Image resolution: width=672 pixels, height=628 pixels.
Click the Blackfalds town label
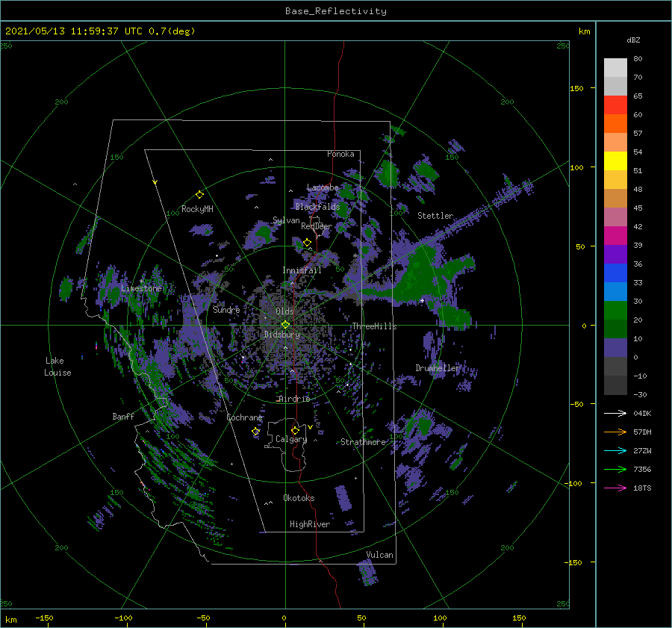point(317,207)
